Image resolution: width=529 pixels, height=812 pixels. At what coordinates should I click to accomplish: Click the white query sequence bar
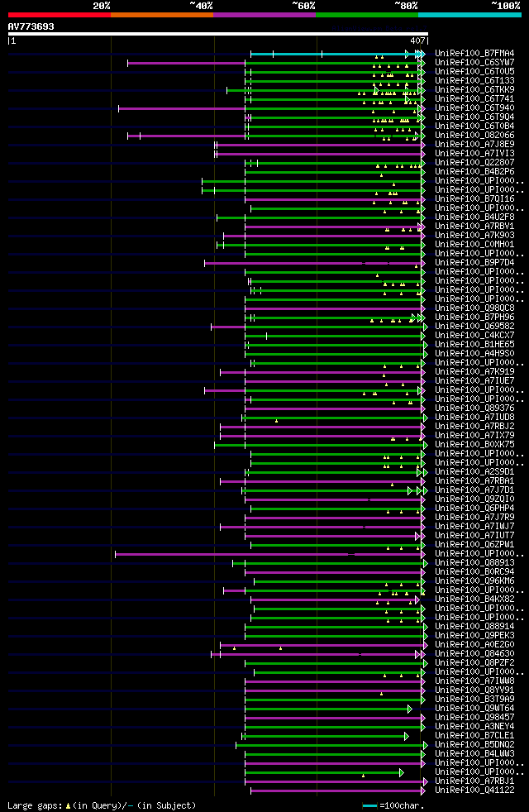pyautogui.click(x=218, y=34)
